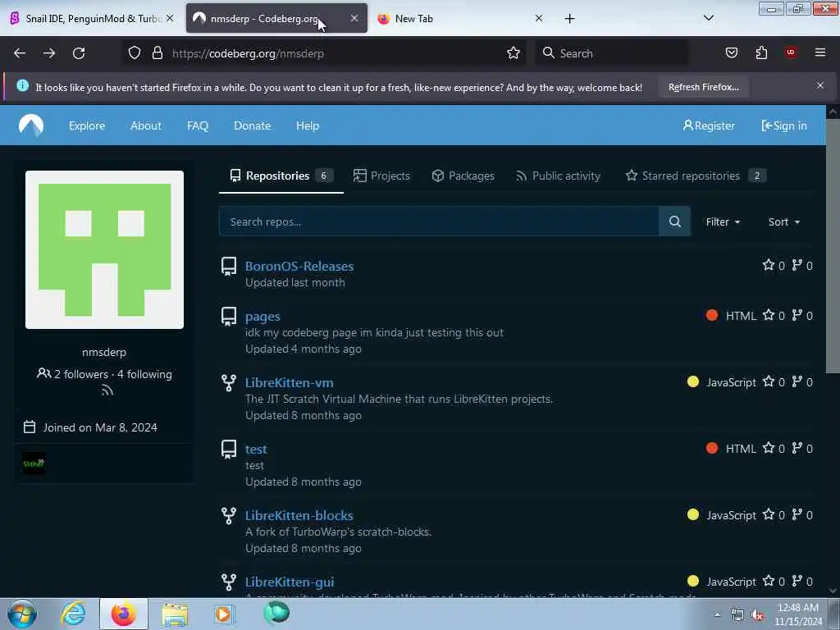Reload the page with the refresh icon
This screenshot has width=840, height=630.
tap(79, 53)
